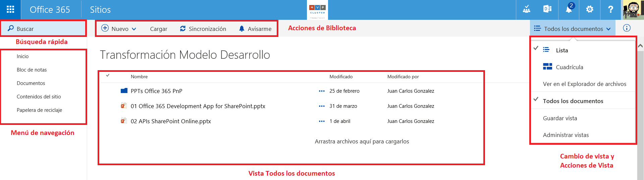Open notifications bell with badge 2
The image size is (644, 180).
[569, 9]
